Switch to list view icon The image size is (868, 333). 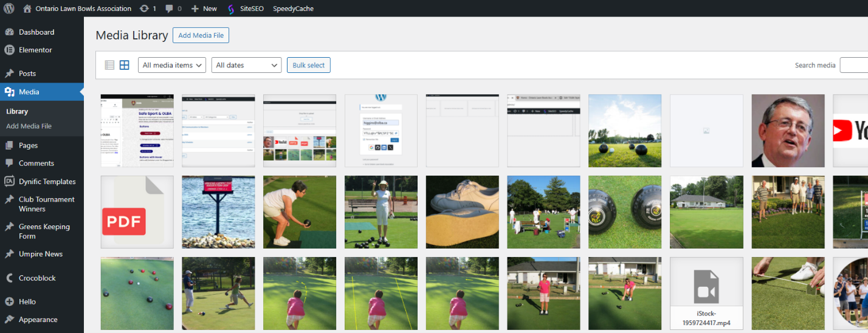[x=110, y=65]
